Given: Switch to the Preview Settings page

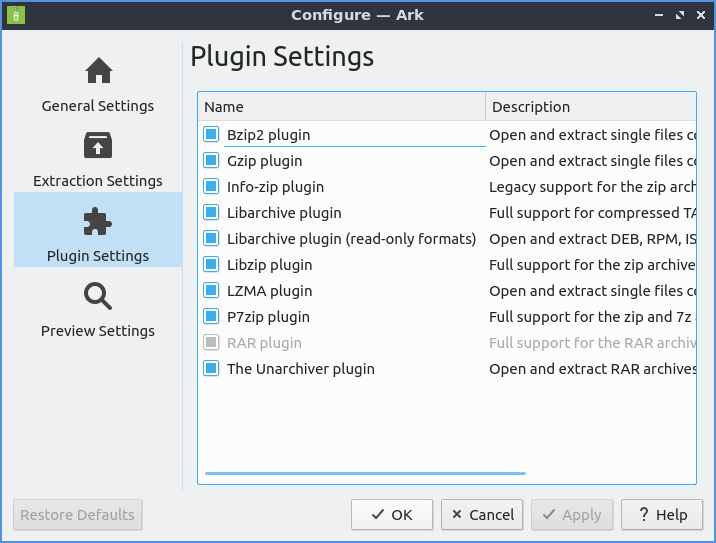Looking at the screenshot, I should pos(98,331).
